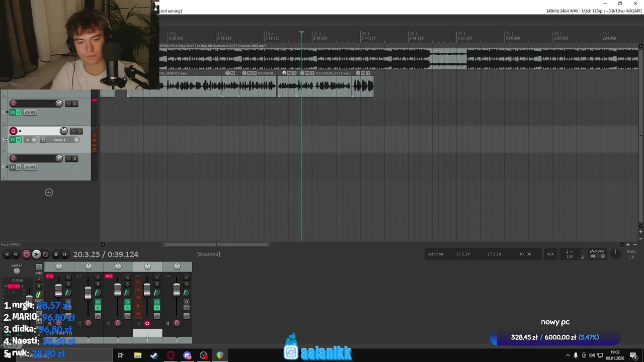Viewport: 644px width, 362px height.
Task: Open FX chain on mixer channel 5
Action: pos(186,302)
